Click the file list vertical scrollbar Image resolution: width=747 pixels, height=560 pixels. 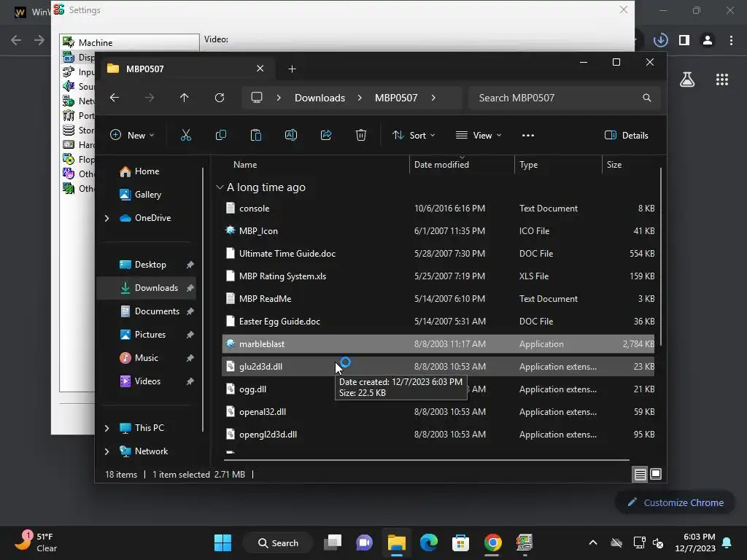[x=661, y=256]
